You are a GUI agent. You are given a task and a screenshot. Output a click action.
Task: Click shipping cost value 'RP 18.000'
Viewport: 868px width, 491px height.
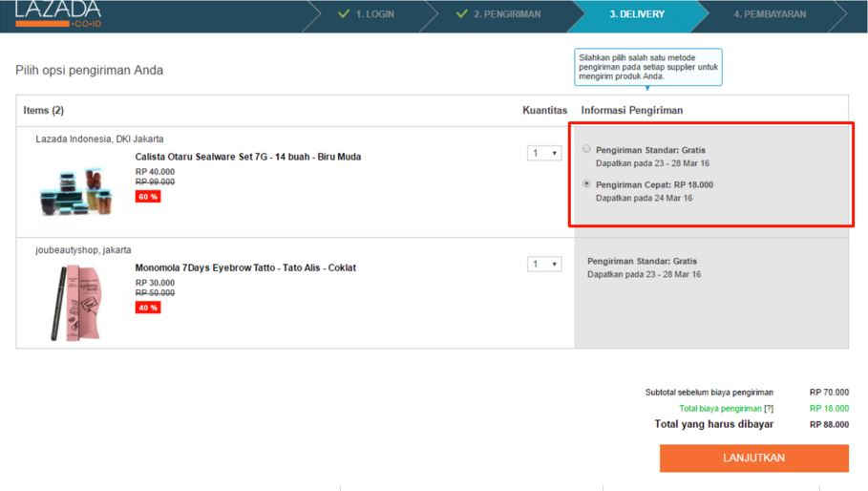click(x=829, y=409)
